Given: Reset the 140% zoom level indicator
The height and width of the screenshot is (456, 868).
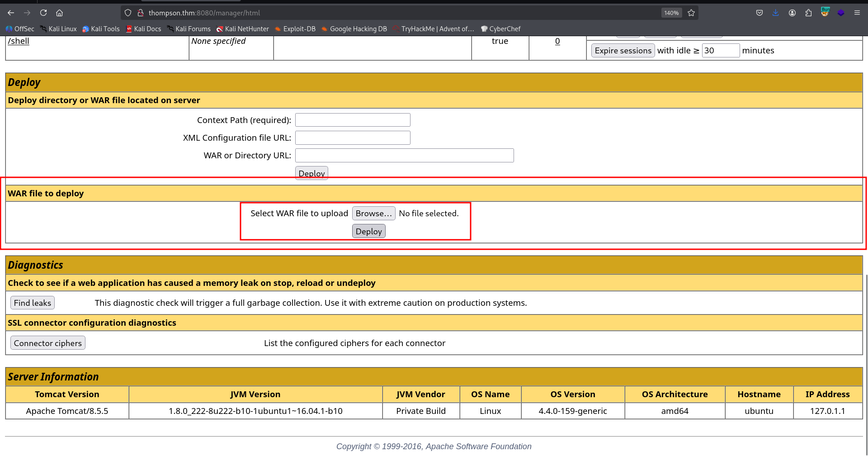Looking at the screenshot, I should point(671,13).
